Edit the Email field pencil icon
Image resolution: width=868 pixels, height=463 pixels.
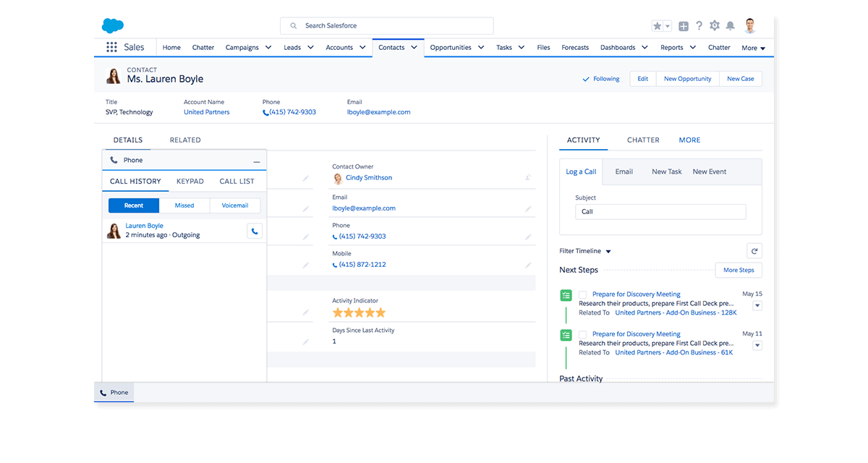(528, 208)
